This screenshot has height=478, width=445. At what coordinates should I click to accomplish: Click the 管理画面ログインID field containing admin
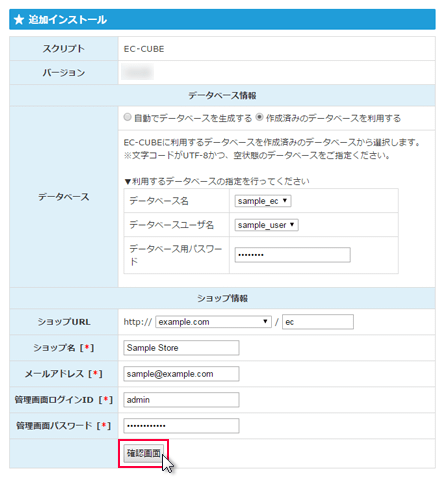pos(181,400)
